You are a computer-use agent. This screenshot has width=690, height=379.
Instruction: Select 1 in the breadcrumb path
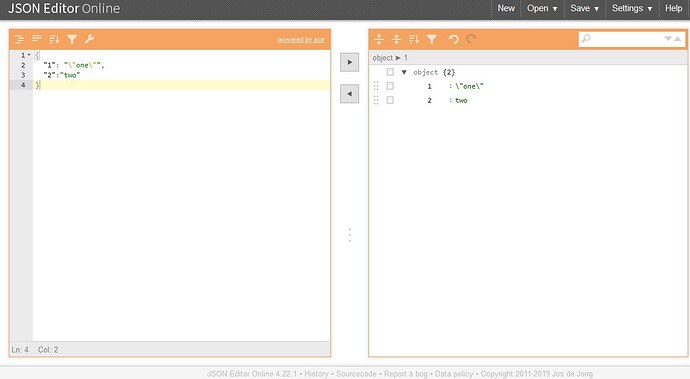click(x=406, y=58)
